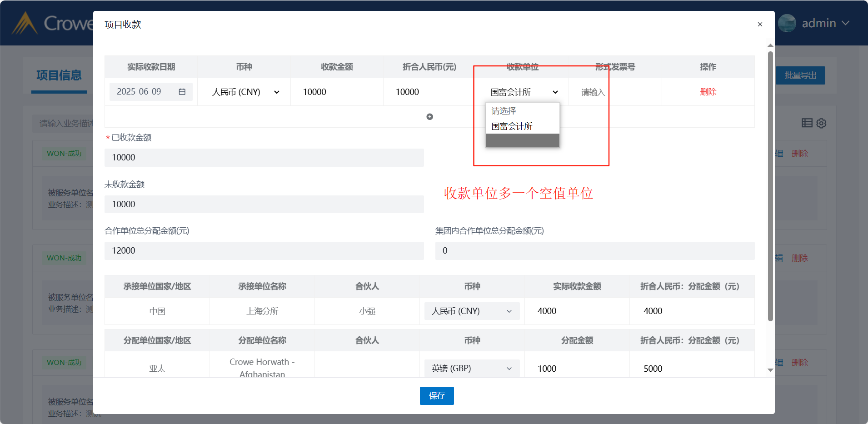The height and width of the screenshot is (424, 868).
Task: Switch to the 项目信息 tab
Action: tap(59, 75)
